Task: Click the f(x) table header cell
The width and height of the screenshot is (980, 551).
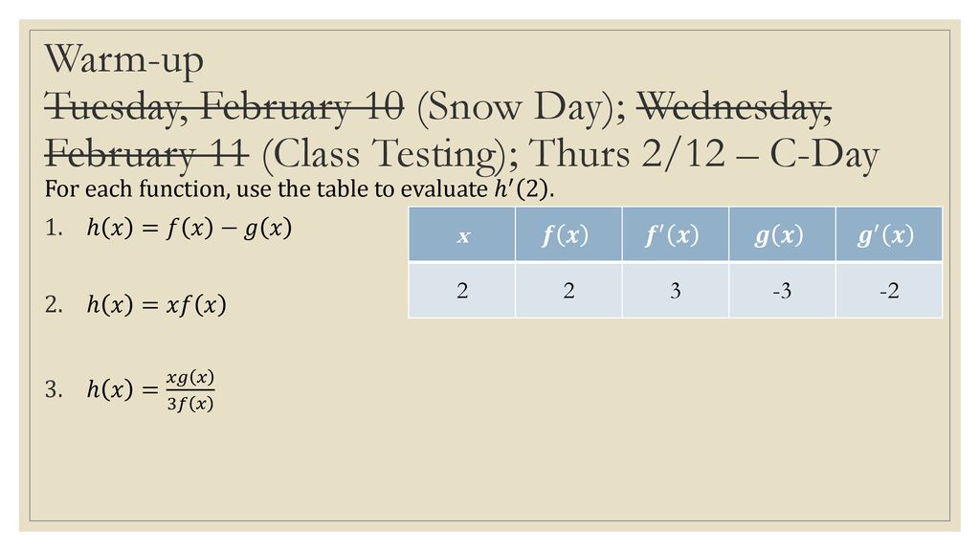Action: 568,234
